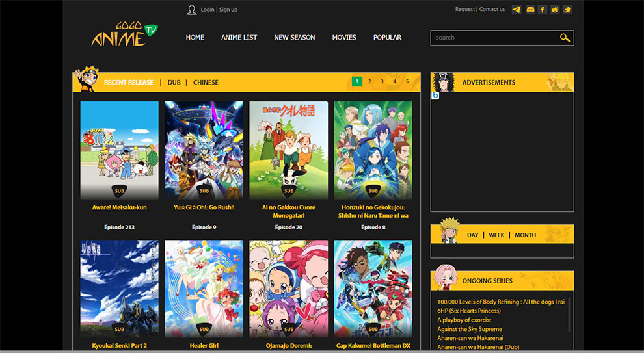Click the Episode 8 text

coord(373,227)
